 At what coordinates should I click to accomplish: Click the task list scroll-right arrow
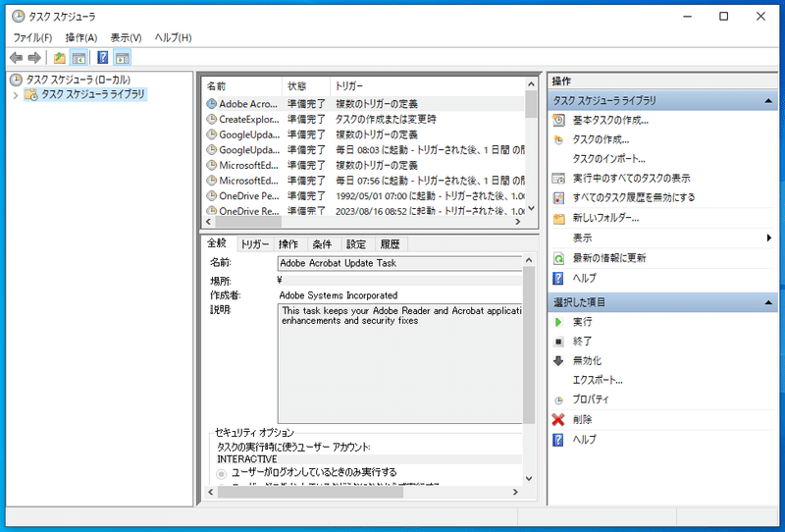point(518,222)
